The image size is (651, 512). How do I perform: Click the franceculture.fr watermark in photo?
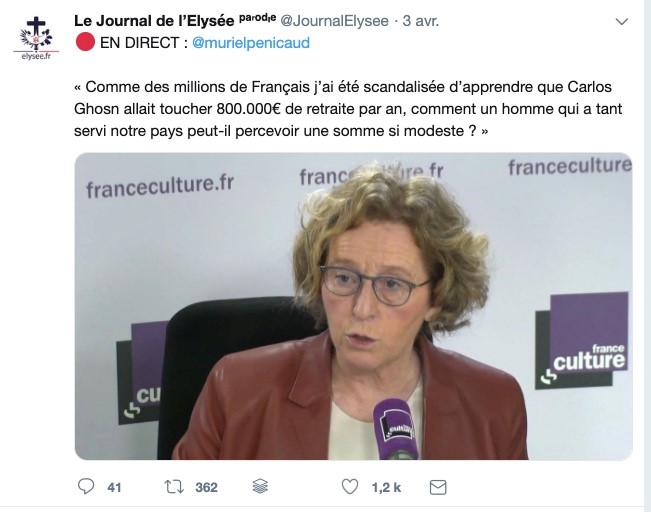click(160, 187)
